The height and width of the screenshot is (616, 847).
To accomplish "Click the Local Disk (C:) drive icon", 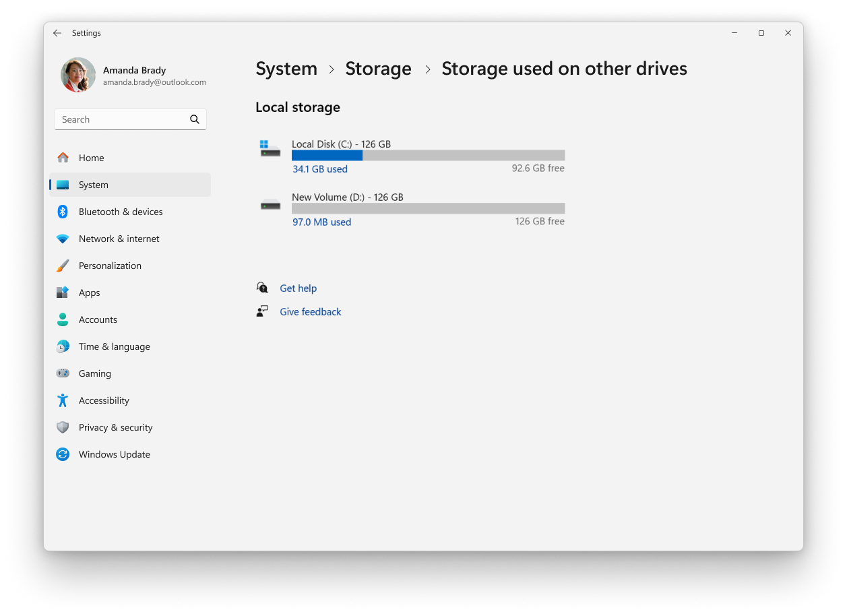I will pyautogui.click(x=270, y=147).
